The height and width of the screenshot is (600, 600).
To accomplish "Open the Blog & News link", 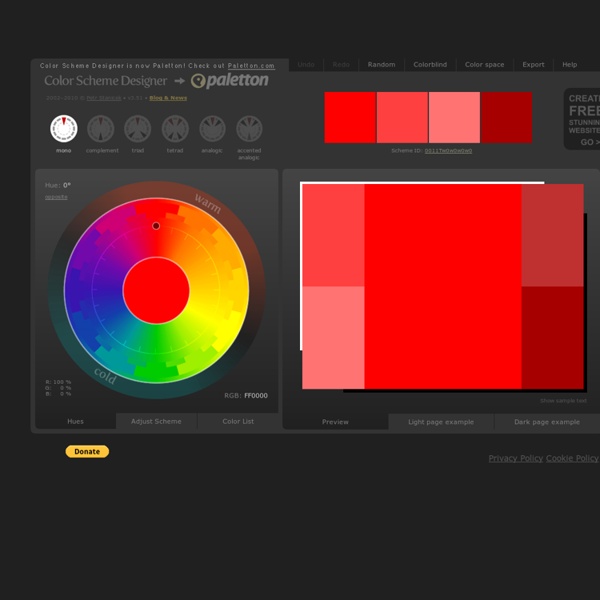I will point(168,98).
